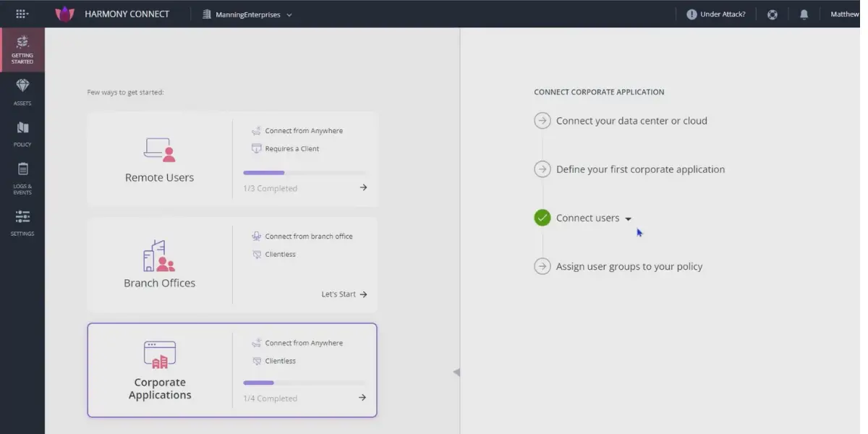Click the Few ways to get started text
Screen dimensions: 868x434
[x=125, y=92]
